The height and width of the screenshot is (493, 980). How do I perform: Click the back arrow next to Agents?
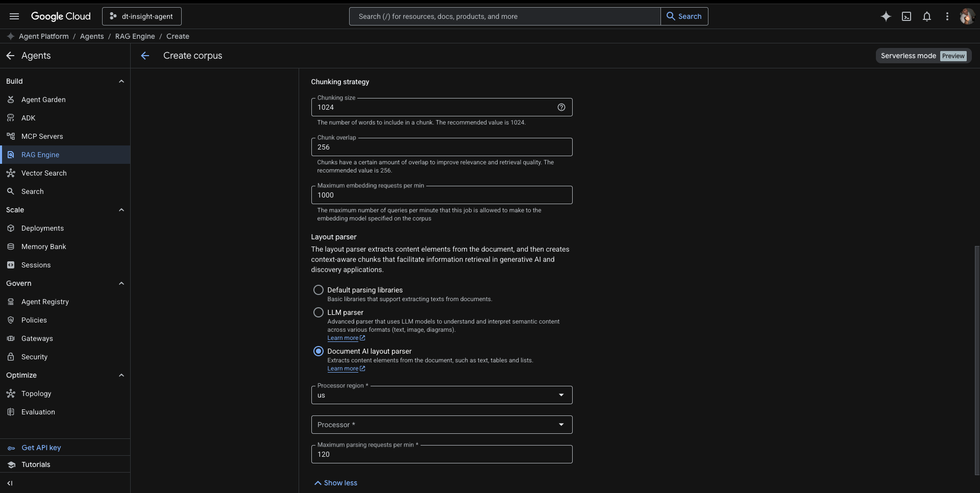(10, 56)
